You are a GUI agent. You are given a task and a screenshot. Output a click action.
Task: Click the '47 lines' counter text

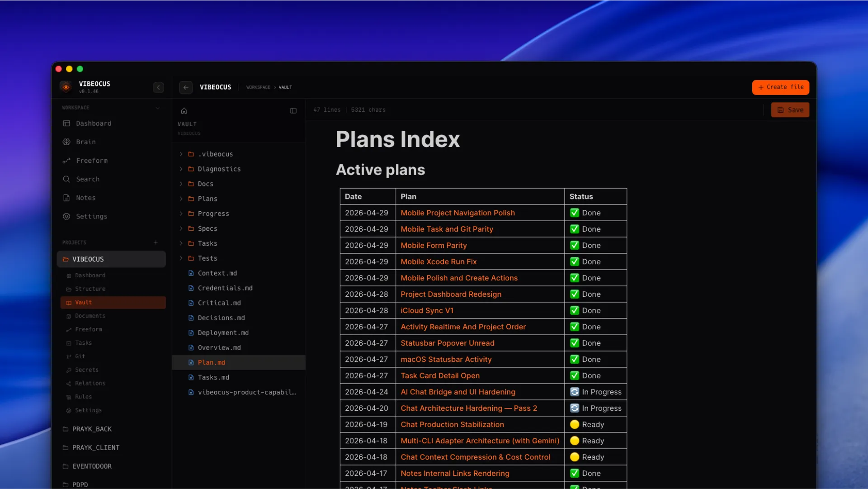pos(327,110)
